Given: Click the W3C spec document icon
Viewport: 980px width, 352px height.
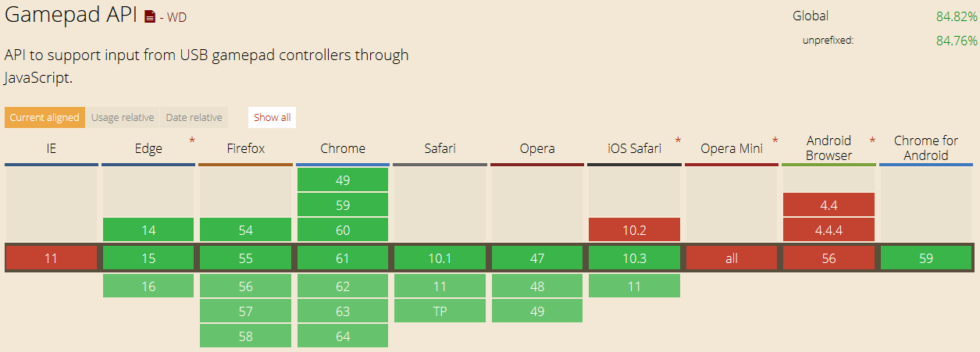Looking at the screenshot, I should [150, 16].
